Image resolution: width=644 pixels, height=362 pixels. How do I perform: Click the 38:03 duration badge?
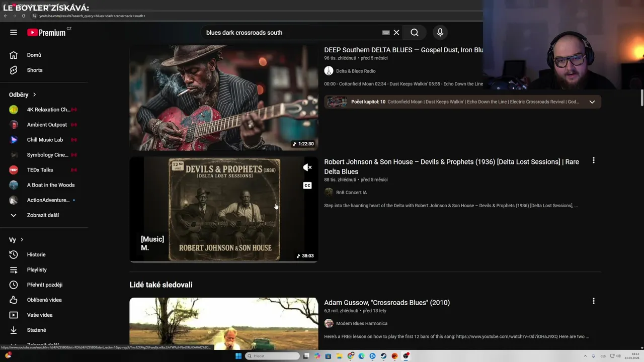305,256
